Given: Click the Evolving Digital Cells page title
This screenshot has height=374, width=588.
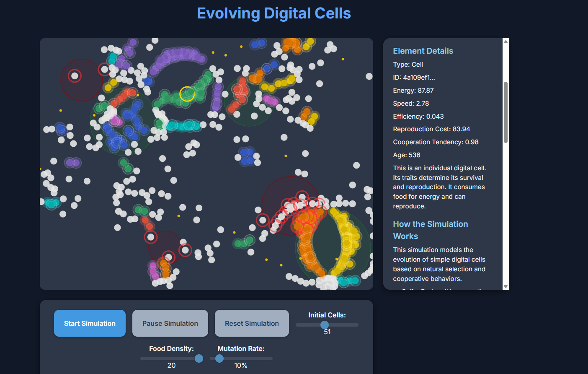Looking at the screenshot, I should pyautogui.click(x=274, y=13).
